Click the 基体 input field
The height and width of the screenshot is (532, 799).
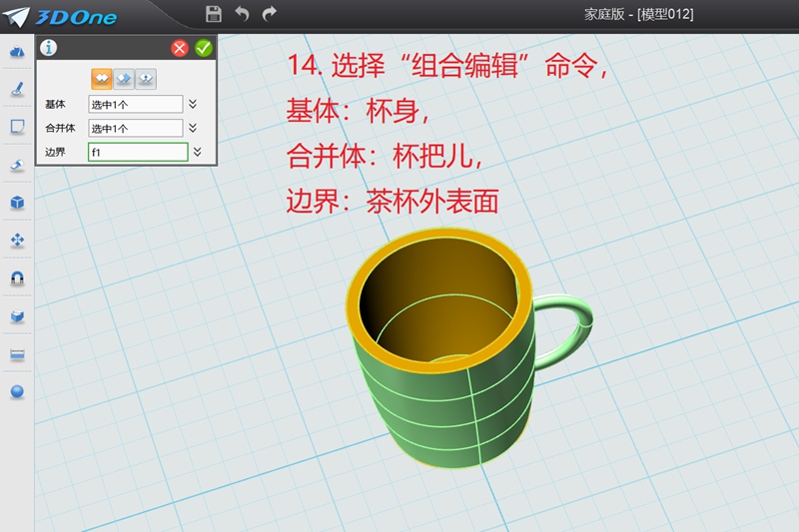click(x=136, y=105)
